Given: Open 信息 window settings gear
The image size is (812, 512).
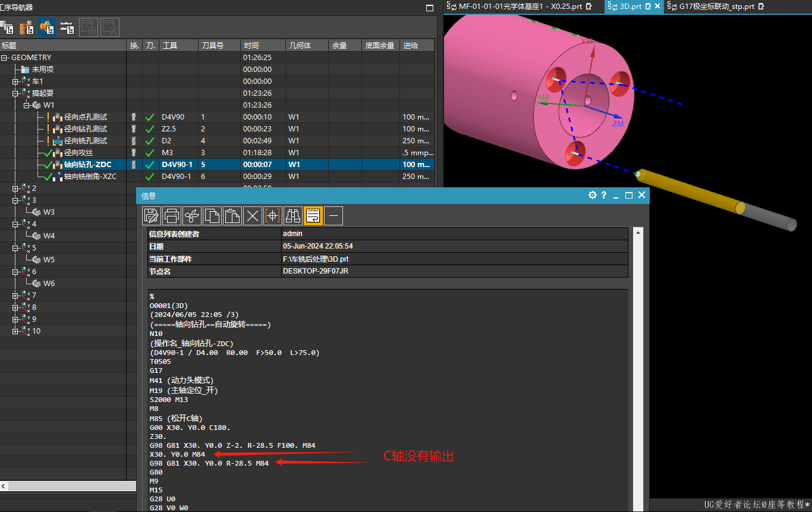Looking at the screenshot, I should 593,195.
